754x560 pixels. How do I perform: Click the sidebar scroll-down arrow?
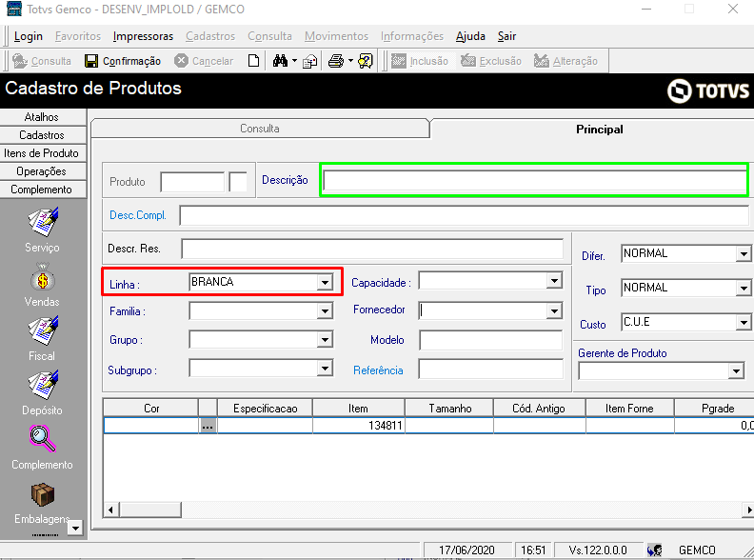[x=75, y=529]
